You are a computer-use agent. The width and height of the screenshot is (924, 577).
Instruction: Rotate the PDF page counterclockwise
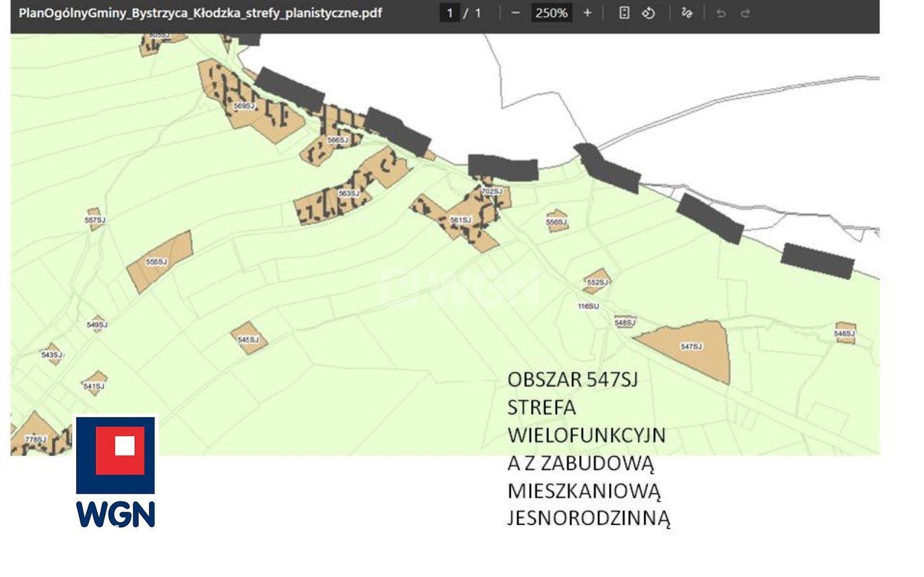(649, 13)
